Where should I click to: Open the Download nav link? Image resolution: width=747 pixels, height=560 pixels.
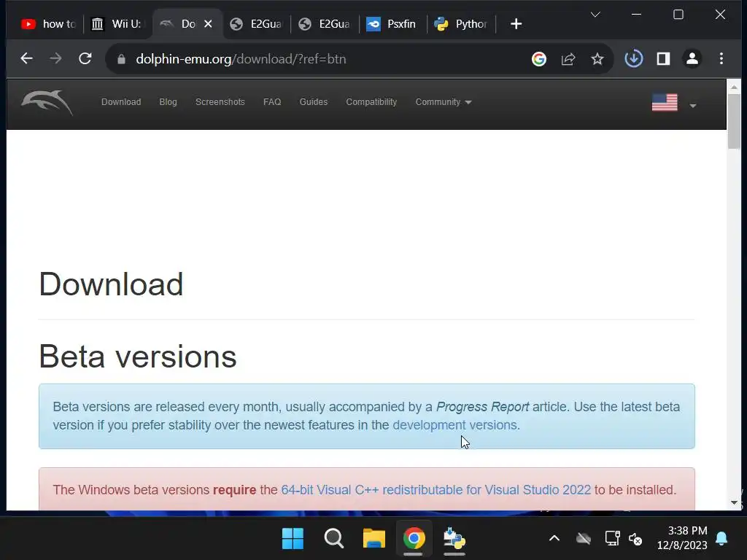pos(121,102)
